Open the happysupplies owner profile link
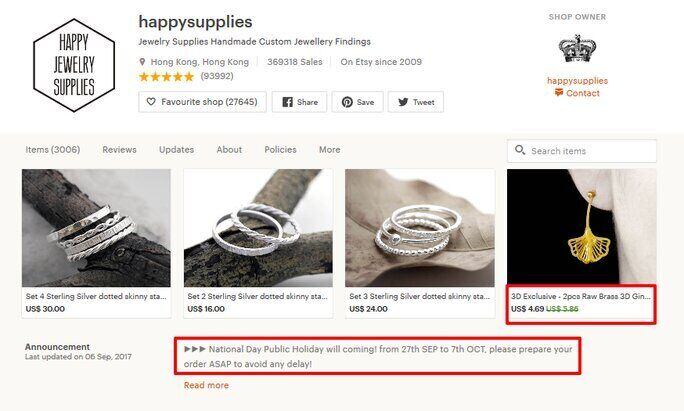 point(578,80)
